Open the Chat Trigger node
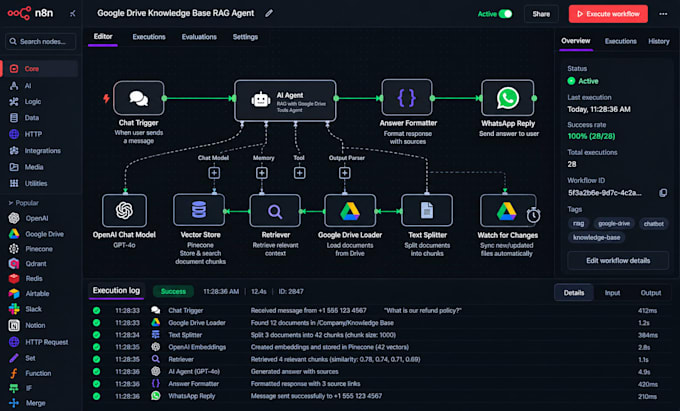The height and width of the screenshot is (411, 680). tap(139, 98)
